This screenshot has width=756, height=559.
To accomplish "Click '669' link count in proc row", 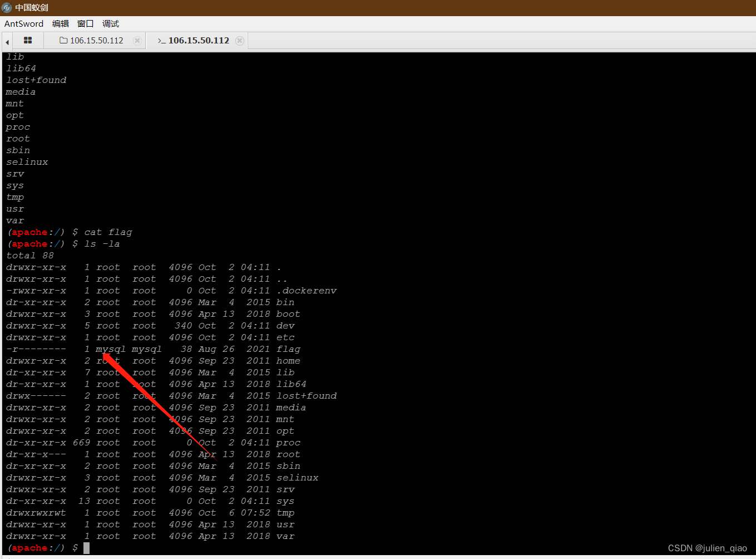I will pos(81,443).
